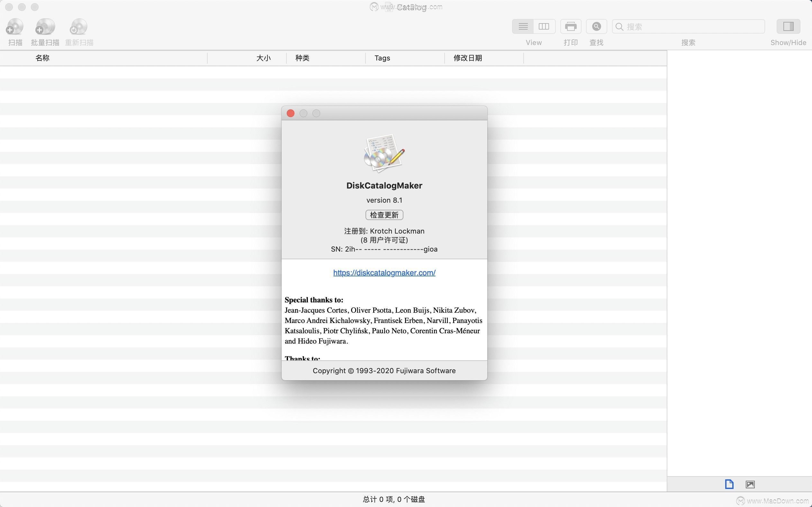812x507 pixels.
Task: Click the Rescan disc icon
Action: tap(79, 26)
